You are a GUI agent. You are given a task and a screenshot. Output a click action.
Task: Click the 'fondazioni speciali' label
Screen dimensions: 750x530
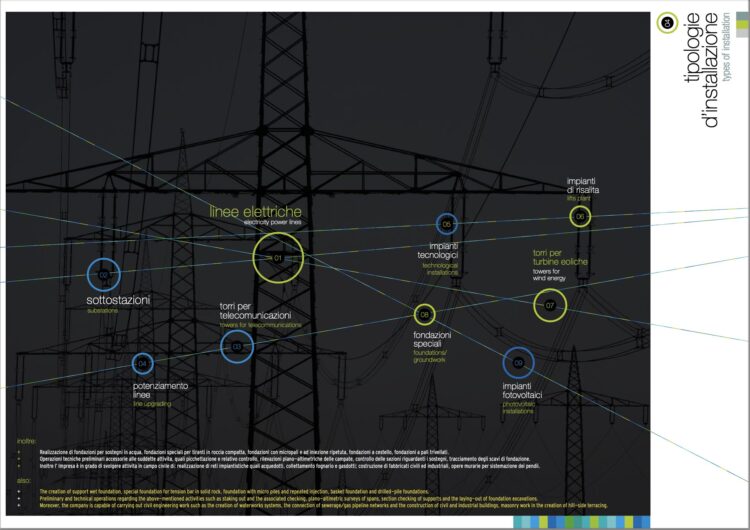click(434, 339)
